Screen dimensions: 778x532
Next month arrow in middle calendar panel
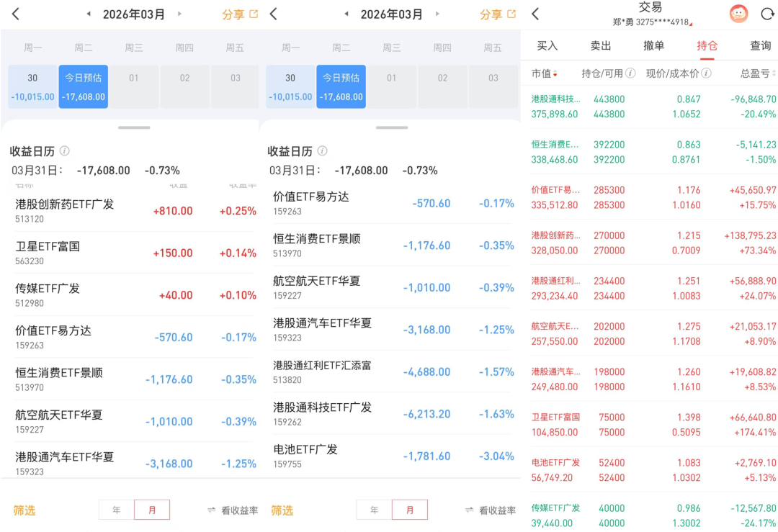[x=437, y=14]
